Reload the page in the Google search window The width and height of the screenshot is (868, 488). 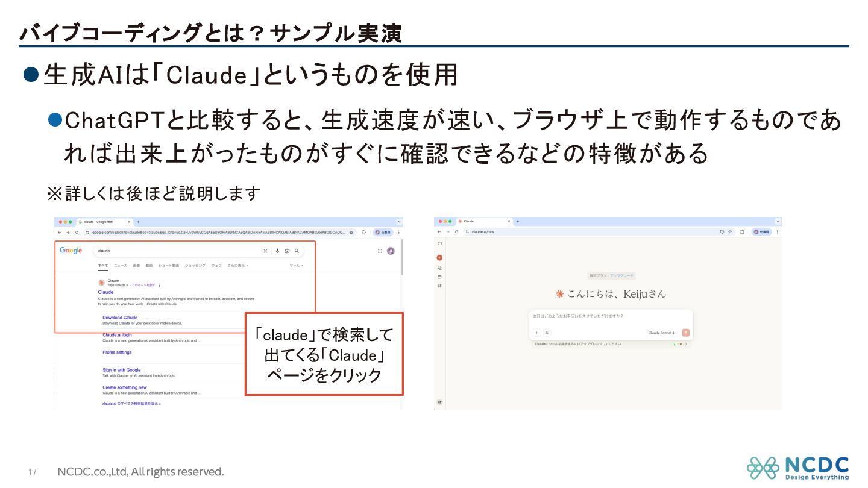pos(77,232)
